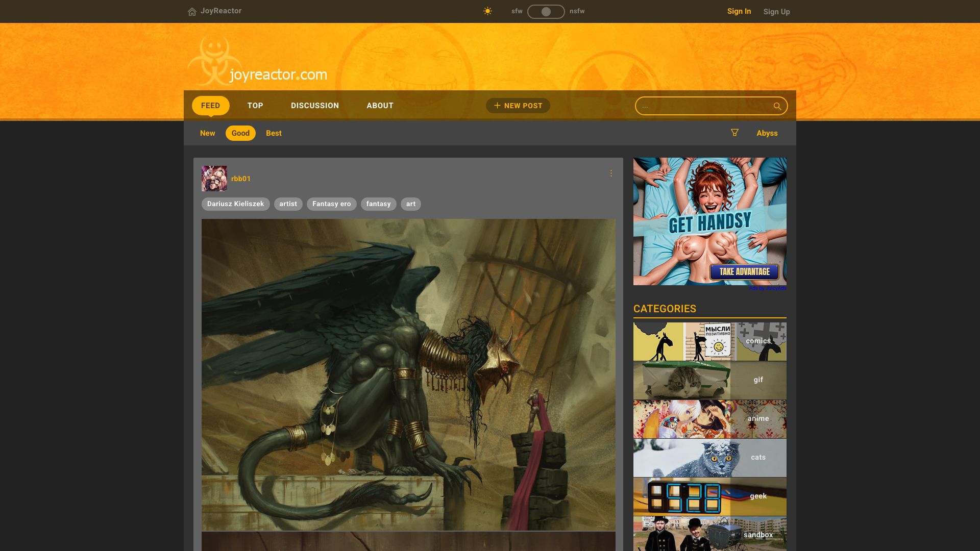The width and height of the screenshot is (980, 551).
Task: Click rbb01's user avatar
Action: point(214,179)
